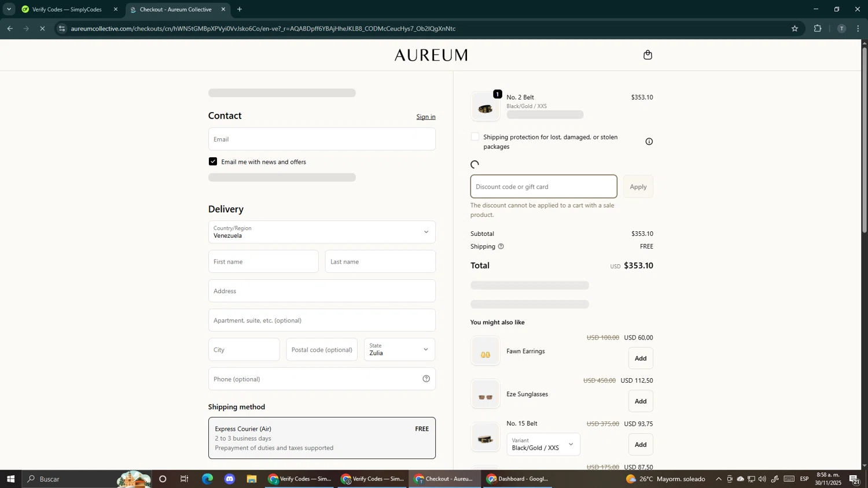
Task: Expand the Country/Region dropdown
Action: point(322,232)
